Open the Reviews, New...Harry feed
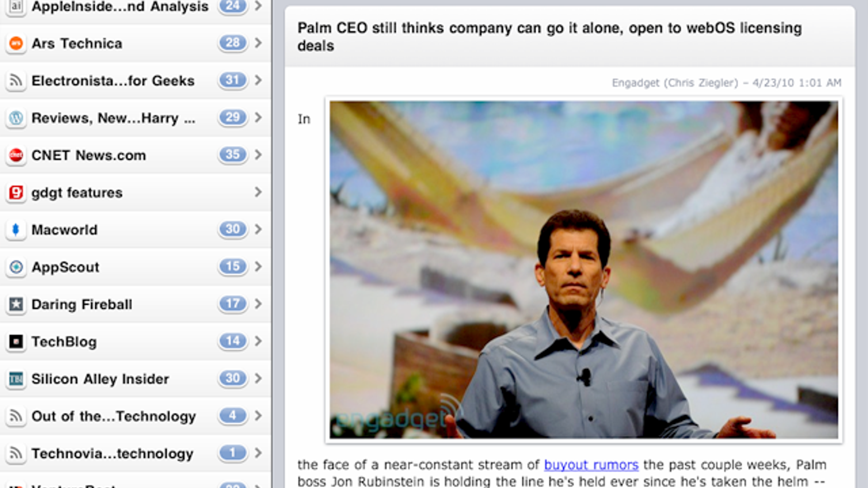The height and width of the screenshot is (488, 868). pyautogui.click(x=113, y=118)
